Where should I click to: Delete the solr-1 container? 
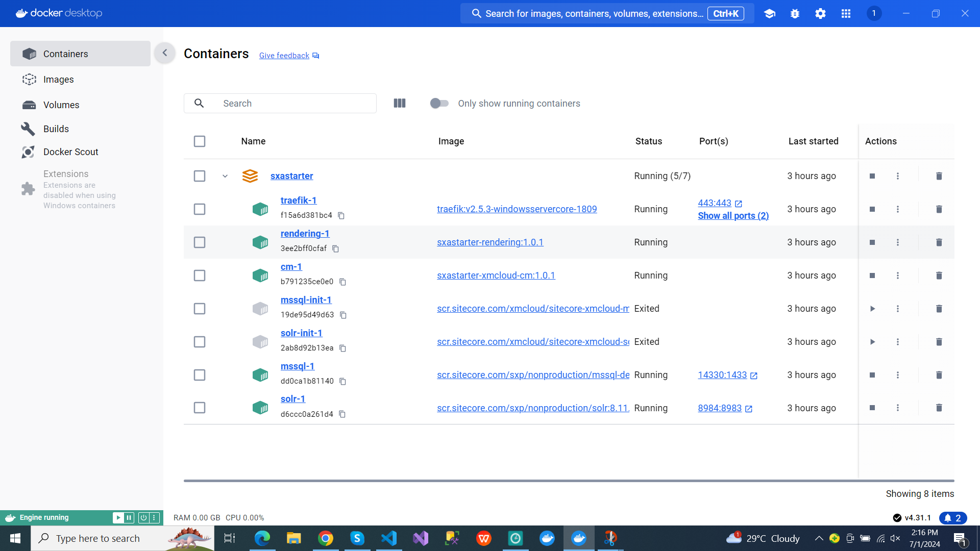[x=939, y=408]
